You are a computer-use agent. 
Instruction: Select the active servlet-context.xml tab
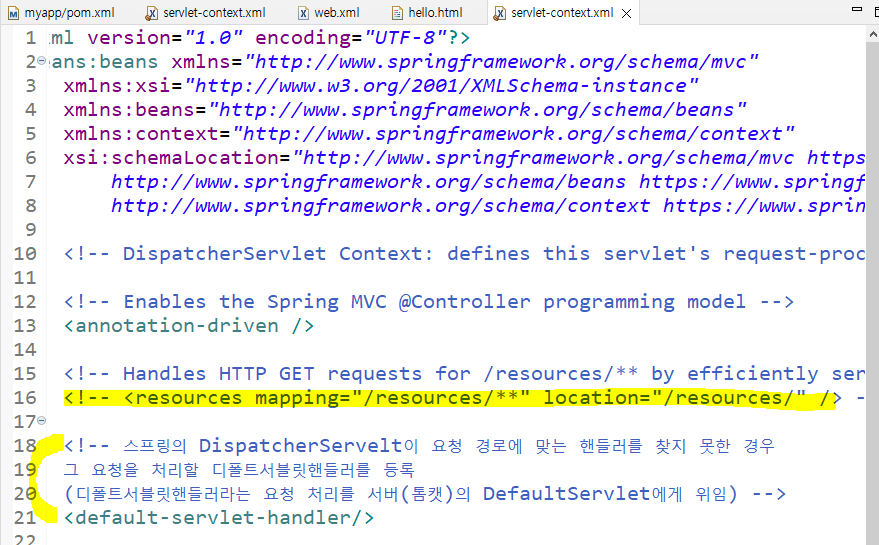562,12
